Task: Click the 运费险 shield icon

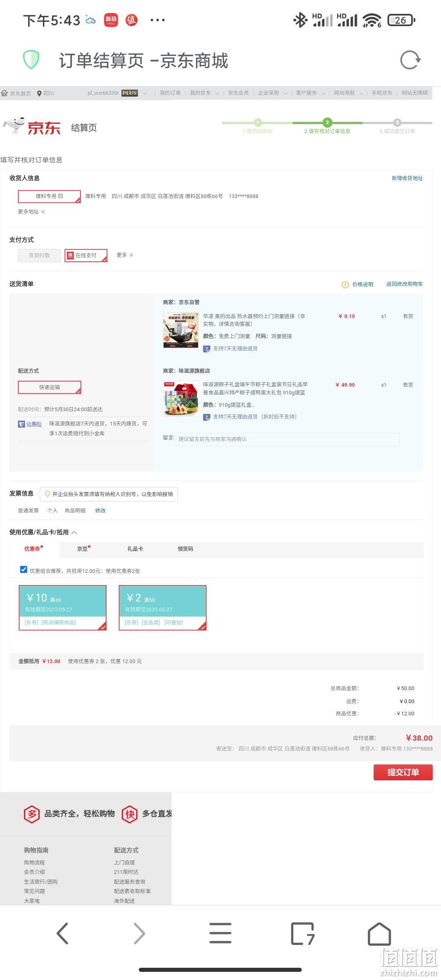Action: (21, 424)
